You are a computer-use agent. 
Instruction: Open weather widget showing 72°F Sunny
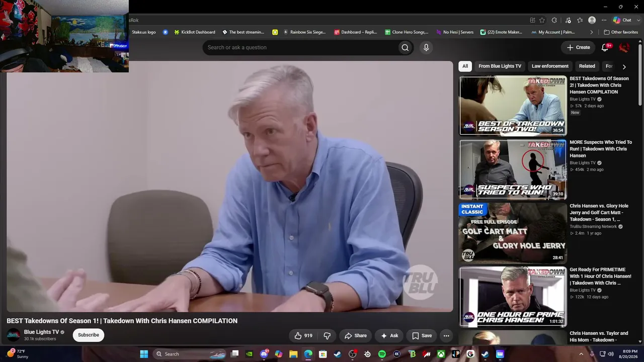coord(18,354)
